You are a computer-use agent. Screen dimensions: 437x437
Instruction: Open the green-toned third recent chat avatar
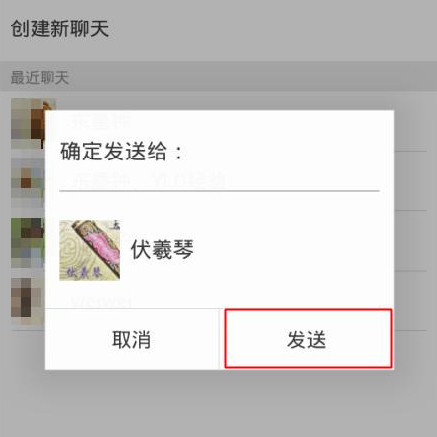point(28,243)
